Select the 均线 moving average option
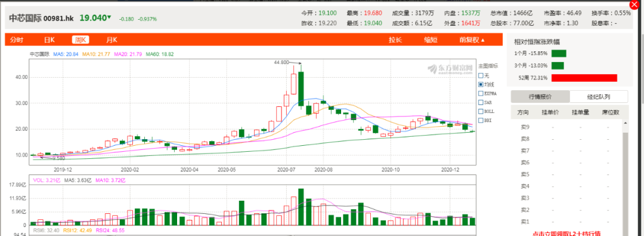The image size is (644, 236). (x=485, y=84)
